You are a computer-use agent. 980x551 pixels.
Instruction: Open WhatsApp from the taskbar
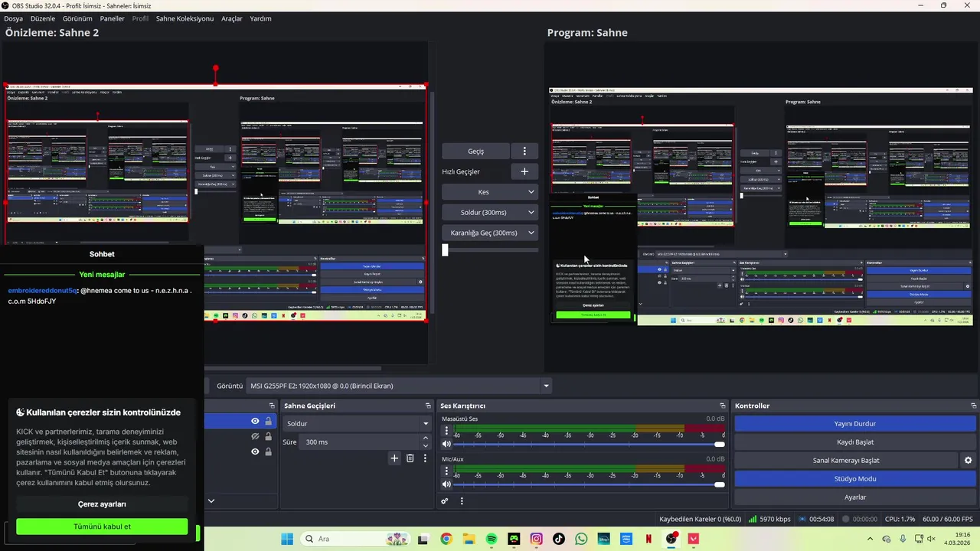click(581, 539)
